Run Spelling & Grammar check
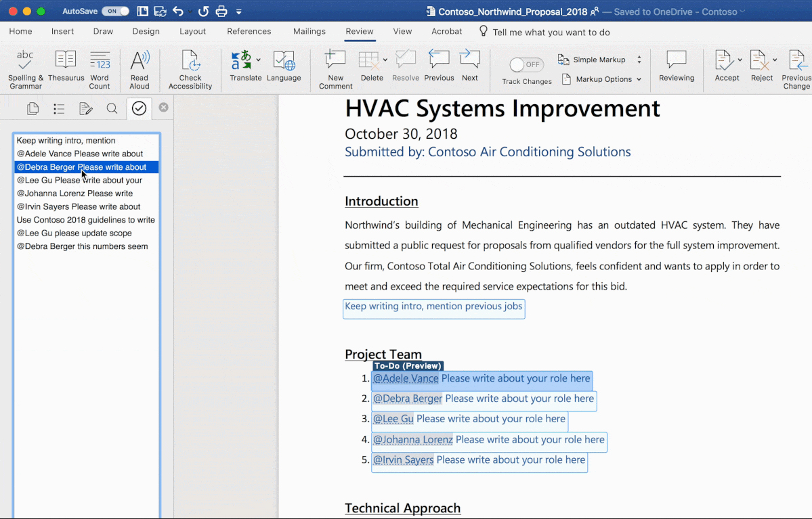This screenshot has height=519, width=812. click(x=25, y=70)
